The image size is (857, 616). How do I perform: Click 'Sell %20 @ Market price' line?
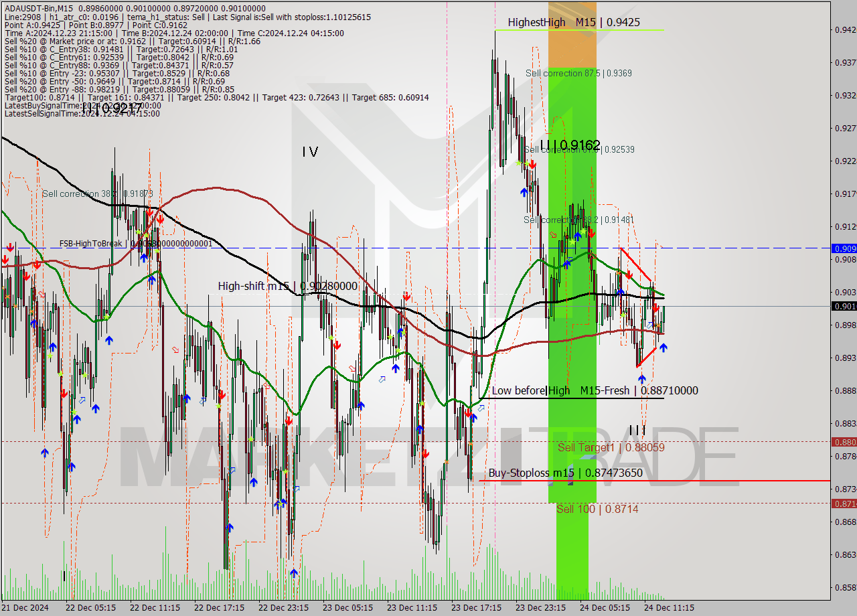(133, 41)
